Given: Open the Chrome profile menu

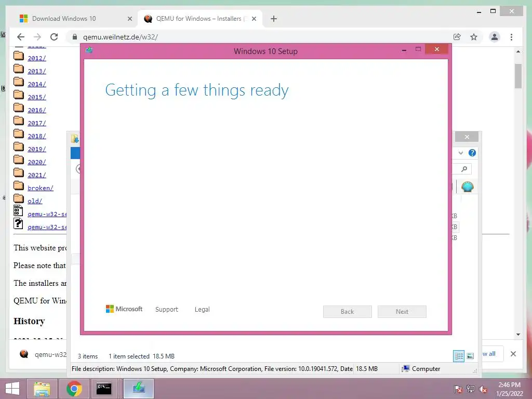Looking at the screenshot, I should click(x=495, y=37).
